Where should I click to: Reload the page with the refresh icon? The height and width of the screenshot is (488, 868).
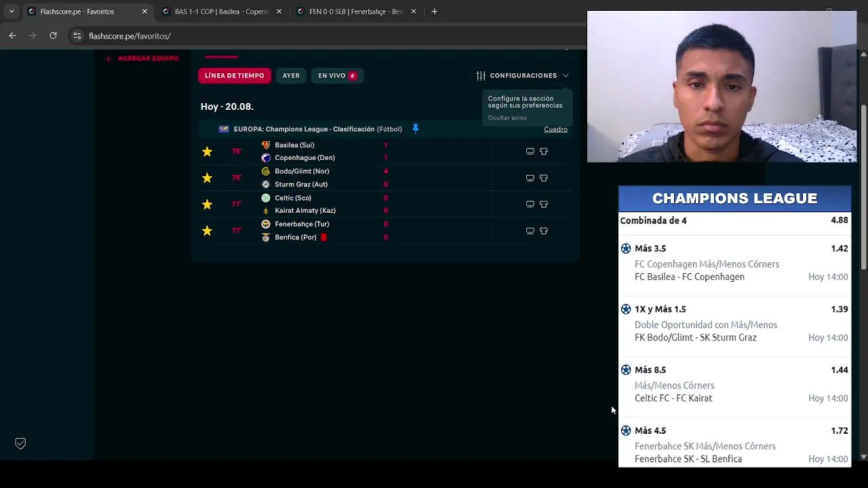click(53, 36)
